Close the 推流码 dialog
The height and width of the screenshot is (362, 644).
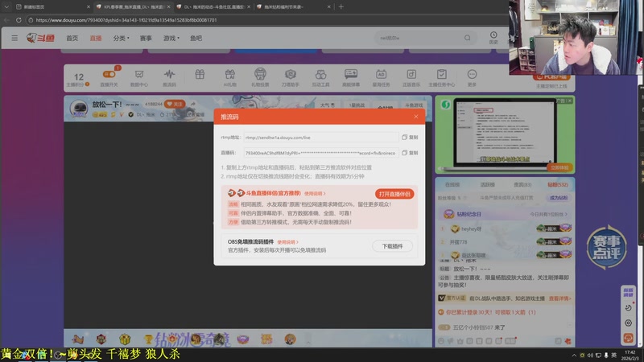pyautogui.click(x=416, y=117)
